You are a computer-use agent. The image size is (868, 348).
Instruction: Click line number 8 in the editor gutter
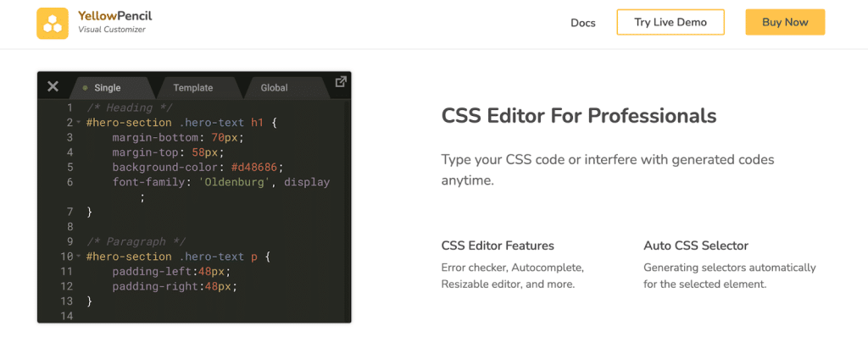pyautogui.click(x=70, y=227)
